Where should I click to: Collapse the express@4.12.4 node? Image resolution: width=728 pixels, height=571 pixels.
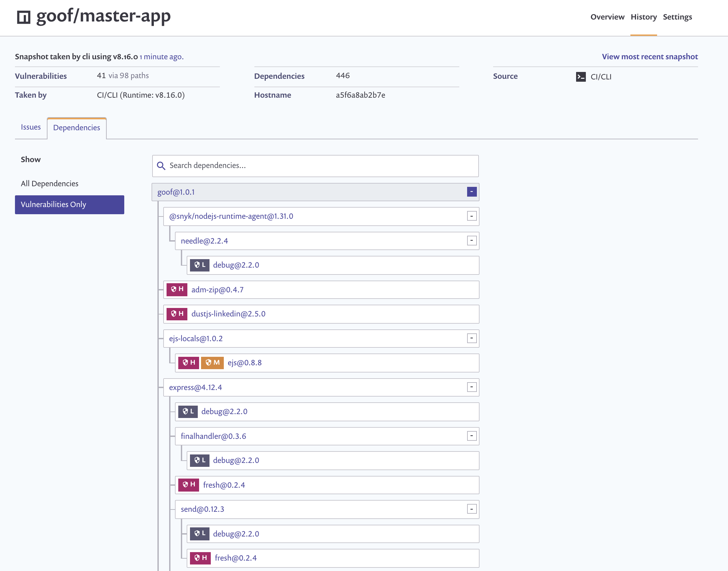click(471, 387)
